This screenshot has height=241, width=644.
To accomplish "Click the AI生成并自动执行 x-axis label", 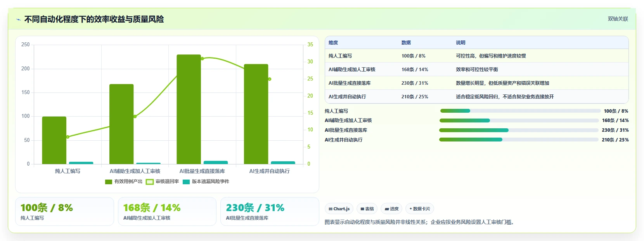I will coord(270,171).
